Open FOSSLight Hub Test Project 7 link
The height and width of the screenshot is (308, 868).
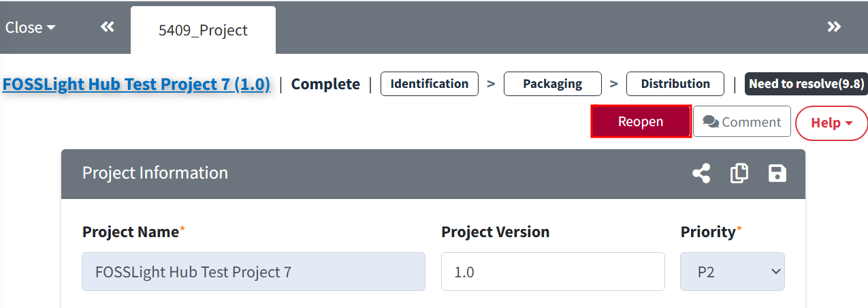pyautogui.click(x=136, y=84)
